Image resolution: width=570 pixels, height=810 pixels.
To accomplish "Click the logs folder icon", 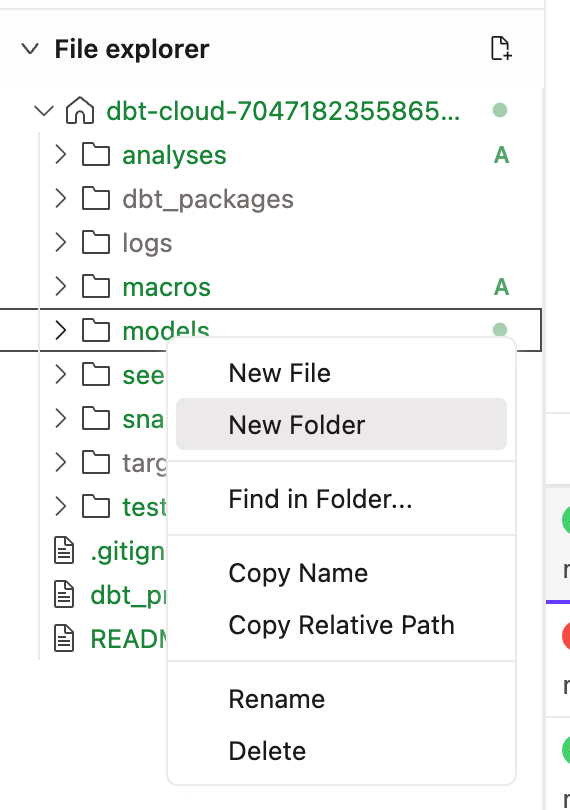I will pyautogui.click(x=96, y=243).
